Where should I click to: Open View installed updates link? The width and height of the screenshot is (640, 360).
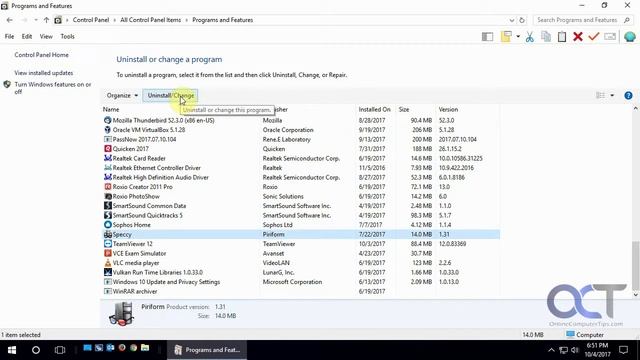coord(44,73)
